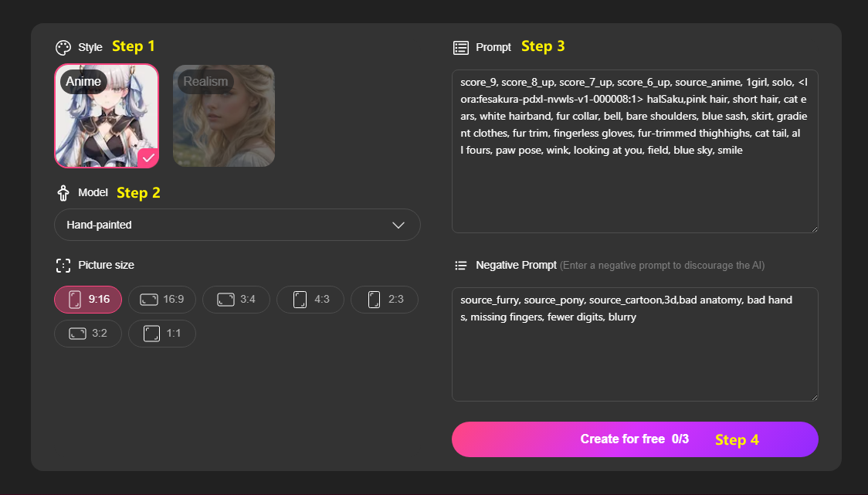Set picture size to 3:2
The height and width of the screenshot is (495, 868).
coord(88,334)
